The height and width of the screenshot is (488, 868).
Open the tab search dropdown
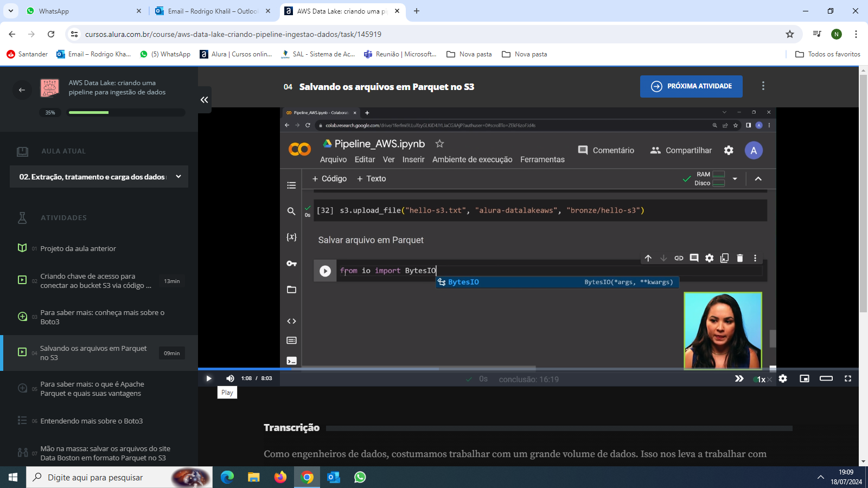11,11
